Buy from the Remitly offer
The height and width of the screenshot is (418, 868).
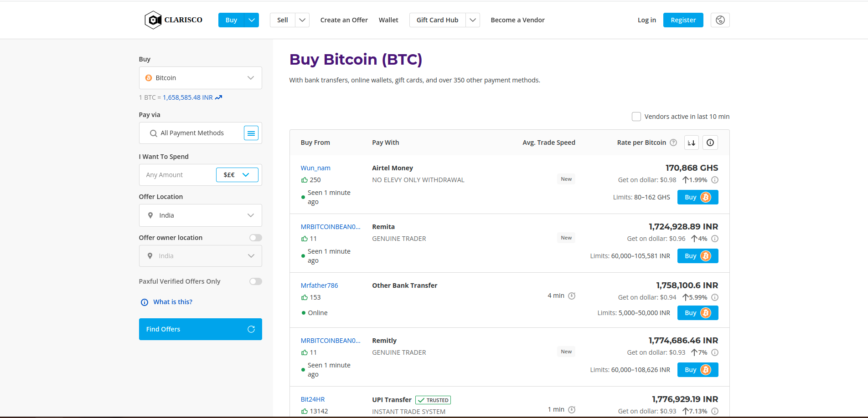click(698, 370)
